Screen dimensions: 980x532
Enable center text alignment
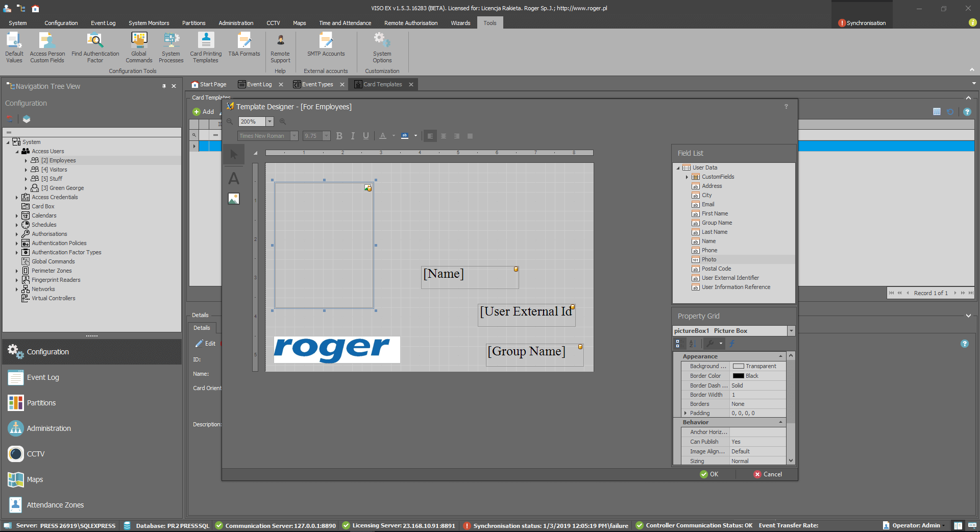(444, 136)
